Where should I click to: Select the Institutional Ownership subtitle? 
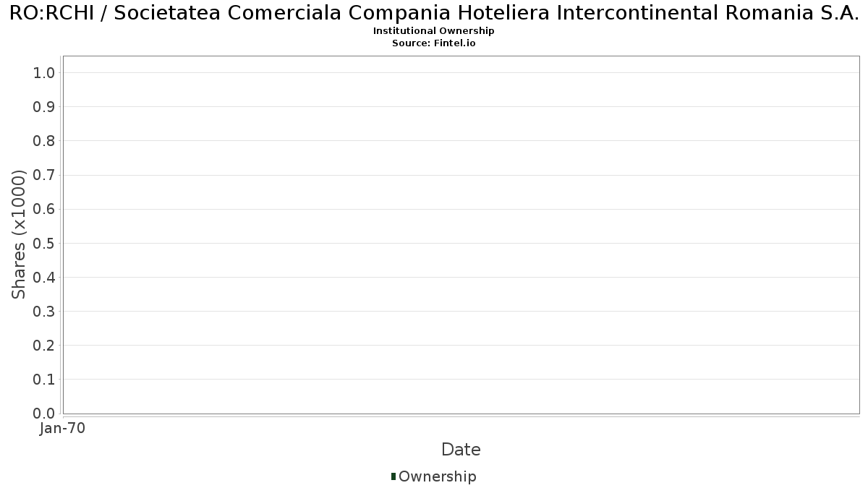pyautogui.click(x=434, y=31)
